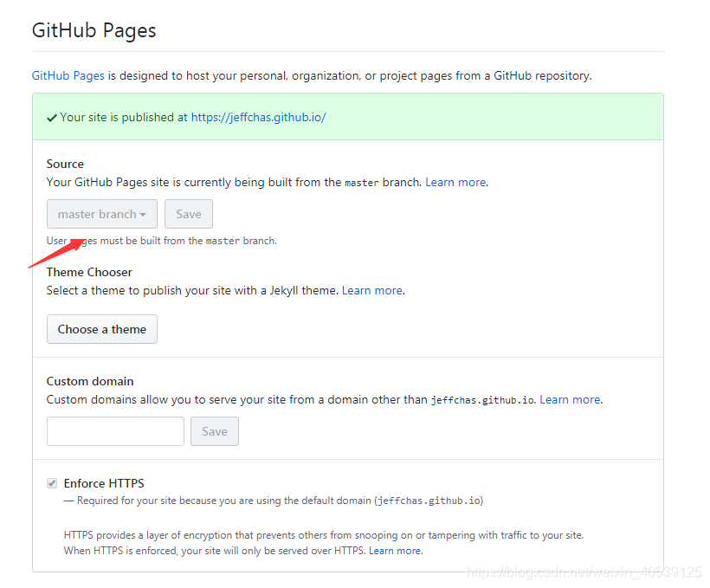Screen dimensions: 710x588
Task: Click the Source section heading
Action: point(65,164)
